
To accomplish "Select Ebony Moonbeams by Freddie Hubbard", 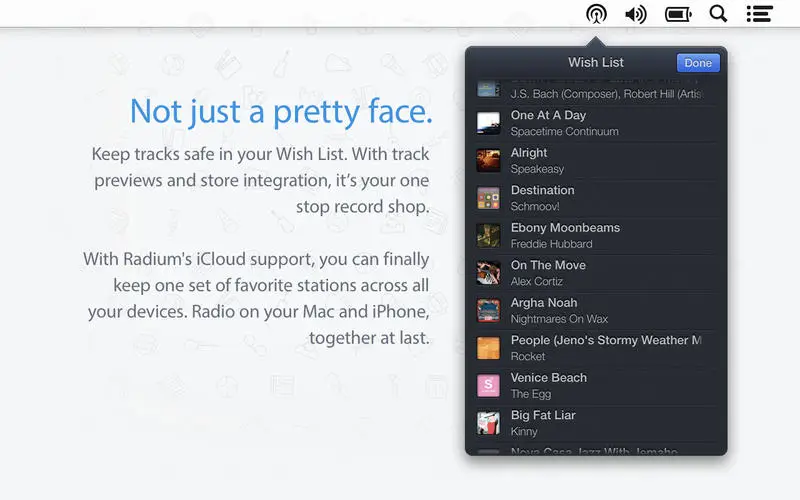I will click(596, 236).
